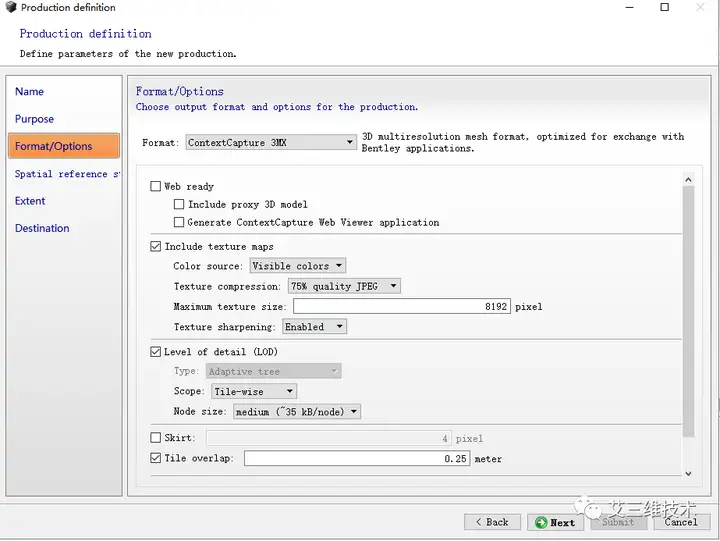
Task: Open the Destination step
Action: (x=42, y=228)
